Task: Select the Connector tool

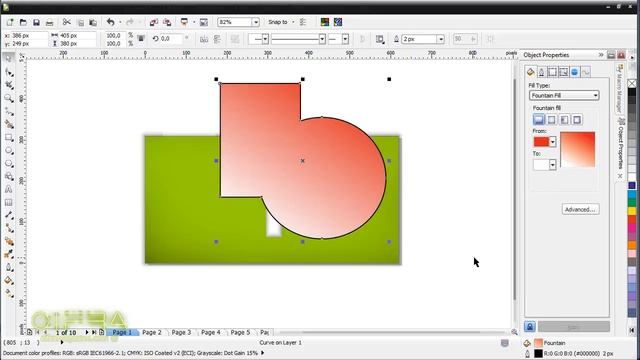Action: tap(9, 229)
